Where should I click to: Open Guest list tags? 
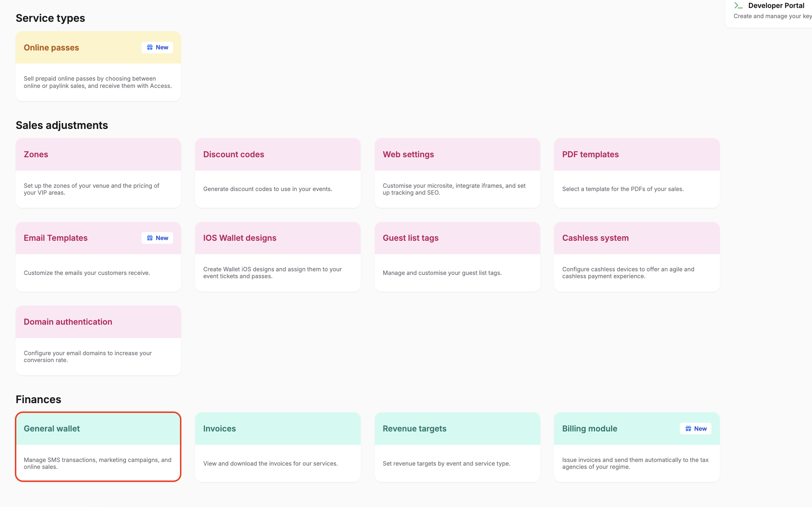pyautogui.click(x=458, y=257)
